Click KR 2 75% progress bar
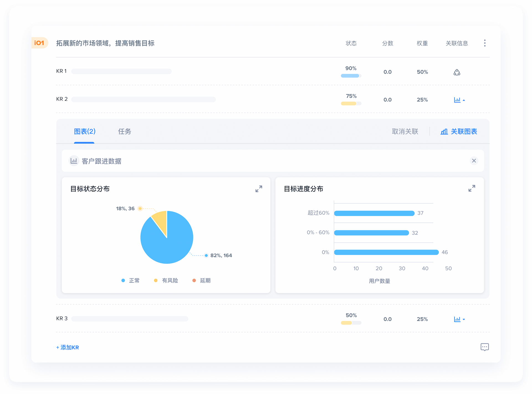This screenshot has width=532, height=394. [351, 104]
